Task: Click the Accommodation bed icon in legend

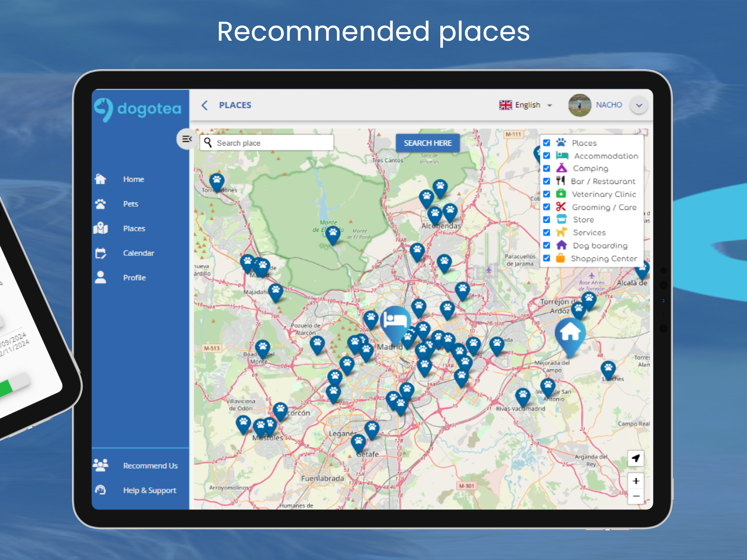Action: pos(562,155)
